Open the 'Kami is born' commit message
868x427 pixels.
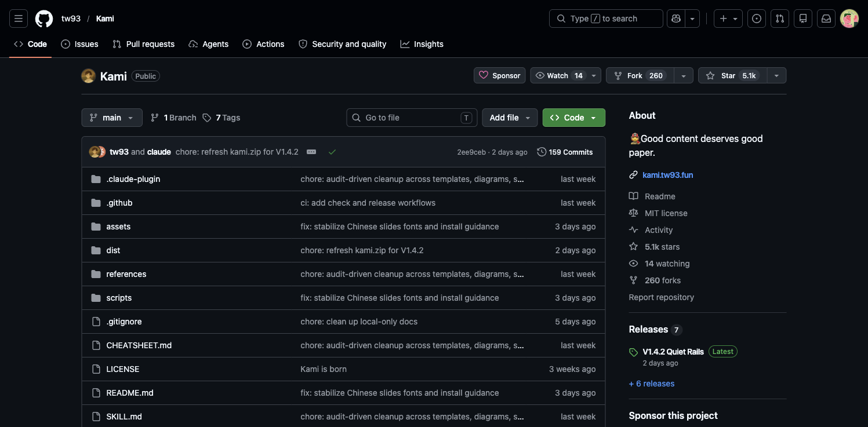pyautogui.click(x=324, y=369)
